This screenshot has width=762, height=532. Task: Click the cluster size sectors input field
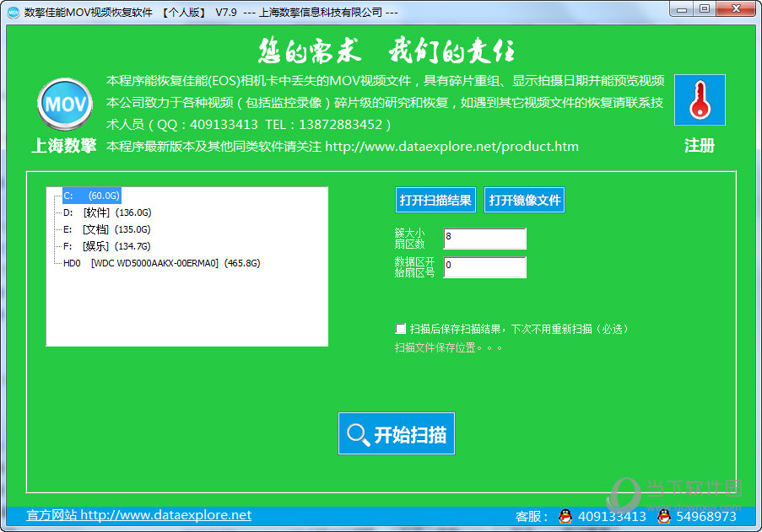484,239
